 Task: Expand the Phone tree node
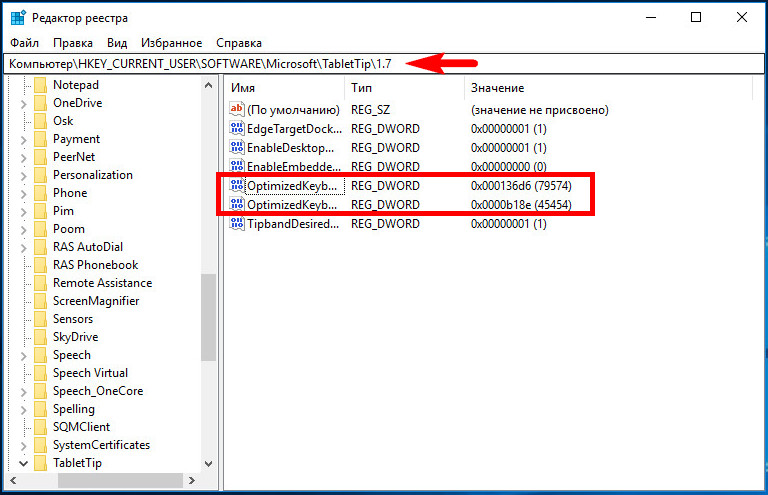[24, 194]
